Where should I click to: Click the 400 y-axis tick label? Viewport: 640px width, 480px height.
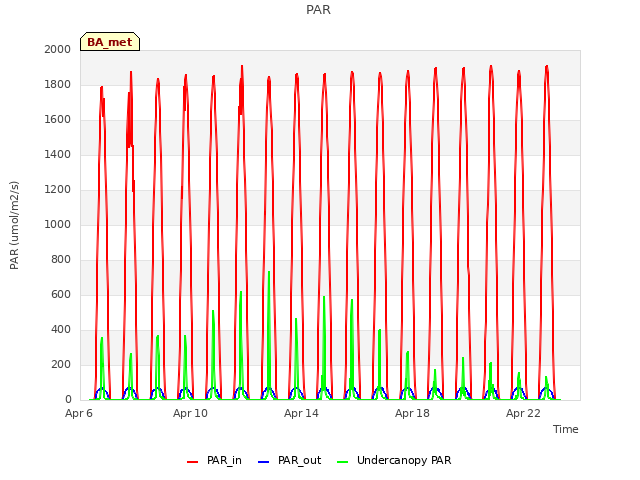pyautogui.click(x=61, y=329)
